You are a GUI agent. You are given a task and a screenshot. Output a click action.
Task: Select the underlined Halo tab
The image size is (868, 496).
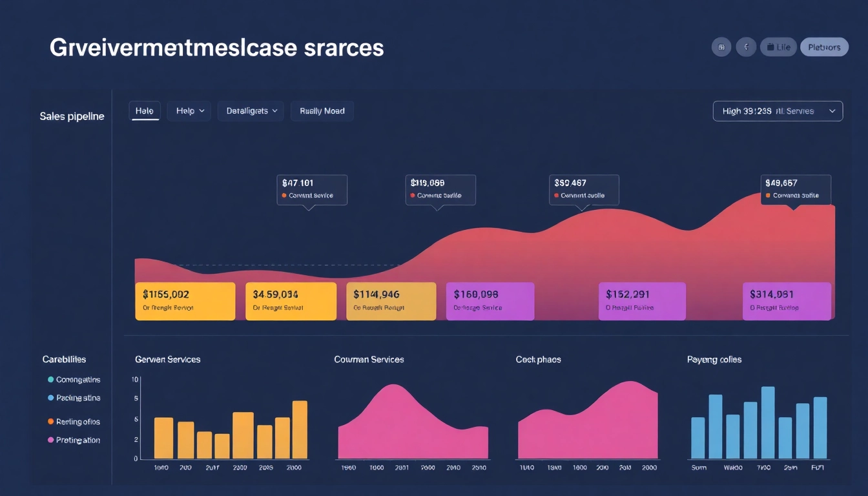(145, 111)
